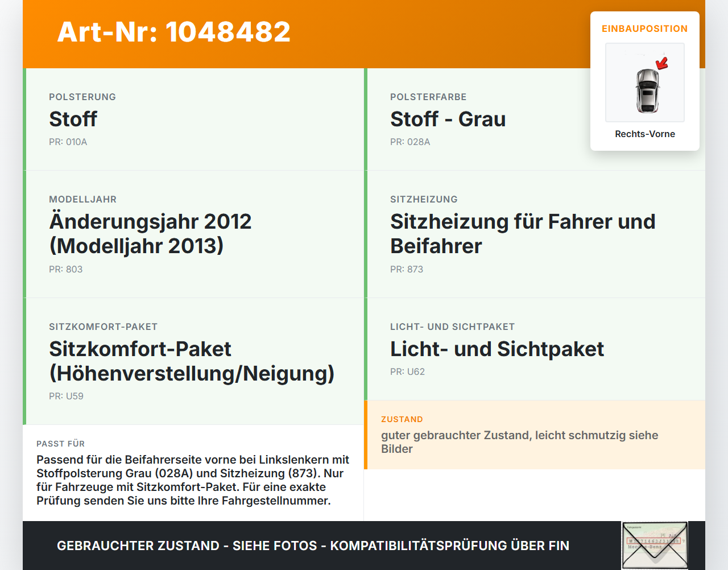Screen dimensions: 728x570
Task: Click the MODELLJAHR label
Action: coord(82,199)
